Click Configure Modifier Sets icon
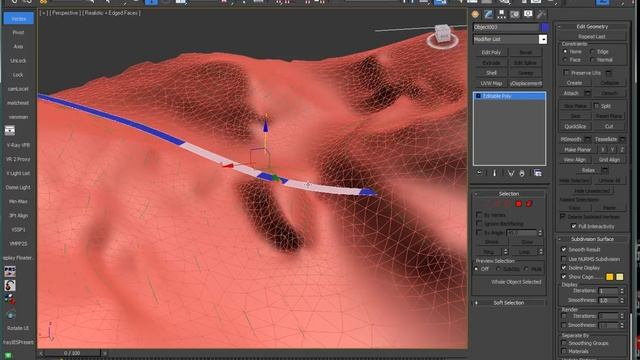 pyautogui.click(x=538, y=173)
